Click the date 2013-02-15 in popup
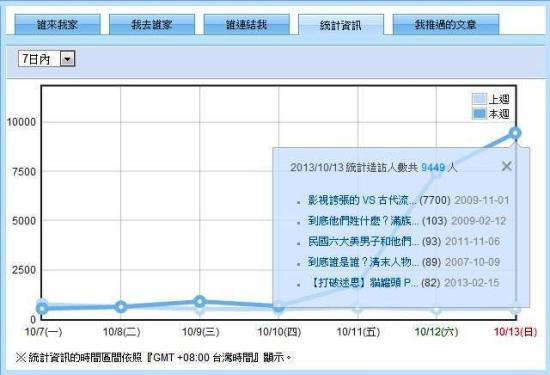 point(472,283)
